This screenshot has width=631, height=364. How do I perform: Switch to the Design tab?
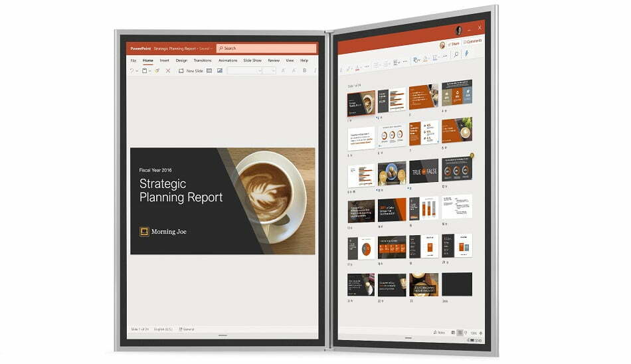[x=181, y=60]
